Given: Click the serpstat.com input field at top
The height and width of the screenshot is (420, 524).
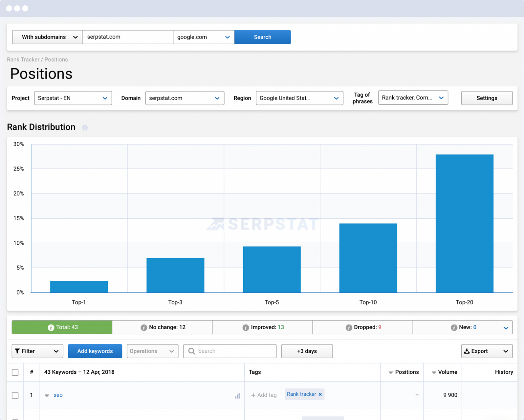Looking at the screenshot, I should [128, 37].
